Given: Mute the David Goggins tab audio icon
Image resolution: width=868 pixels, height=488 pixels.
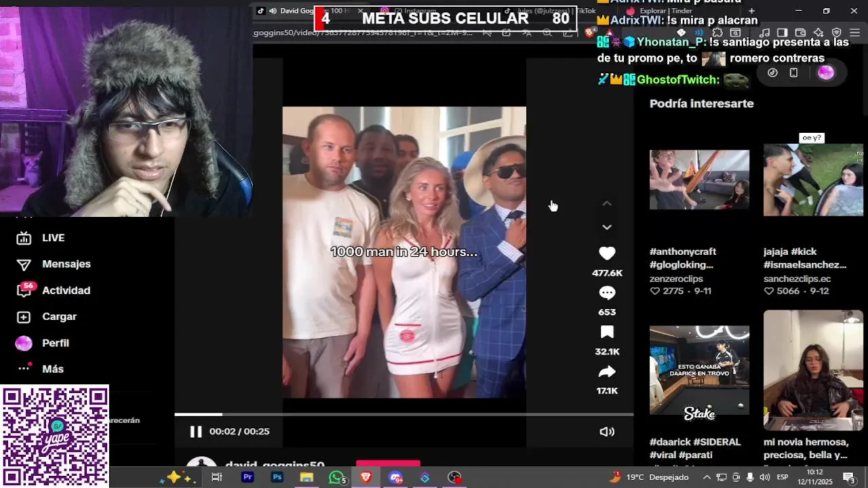Looking at the screenshot, I should (273, 11).
